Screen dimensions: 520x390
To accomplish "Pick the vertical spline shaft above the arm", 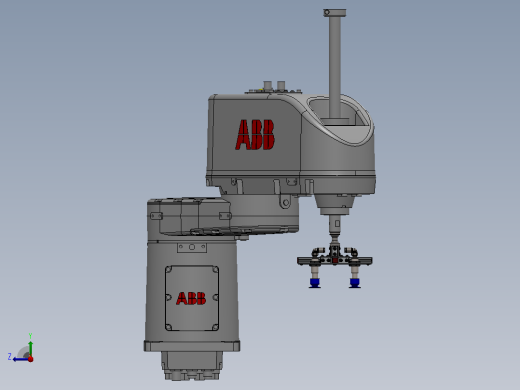I will point(335,67).
